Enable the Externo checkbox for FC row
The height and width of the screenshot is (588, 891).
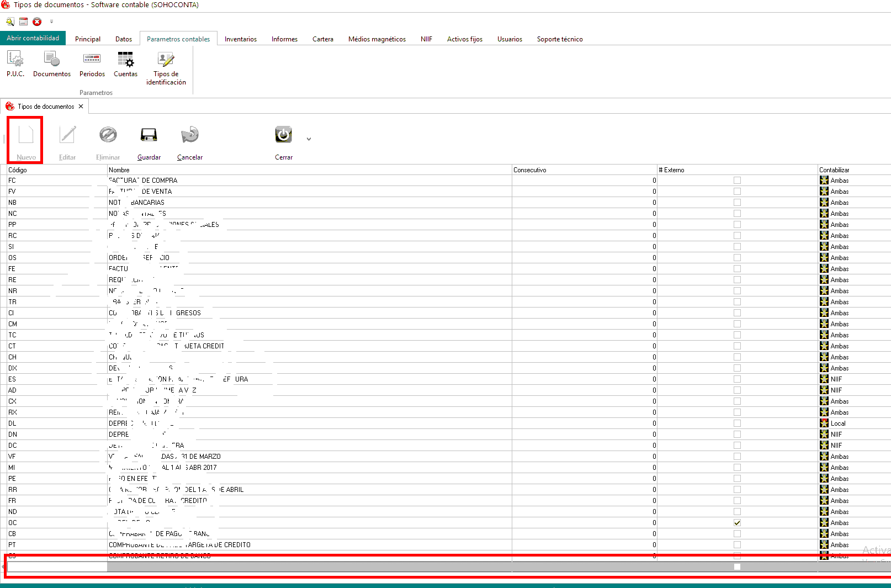click(737, 181)
